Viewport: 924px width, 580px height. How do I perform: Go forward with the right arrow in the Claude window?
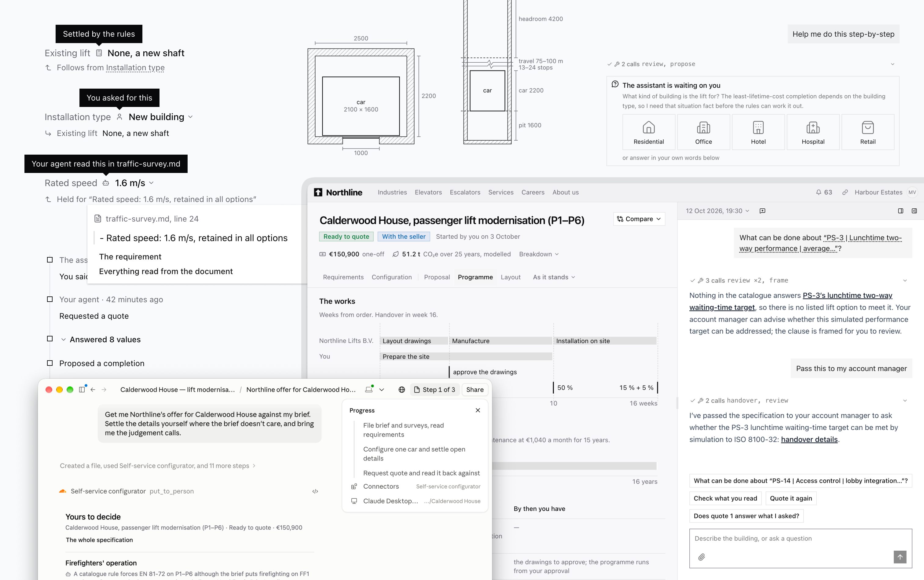[104, 389]
